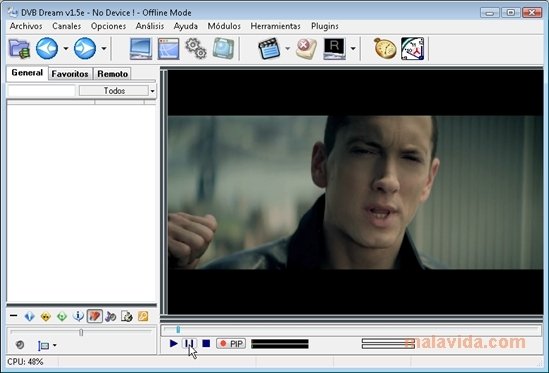Open the window layout icon
This screenshot has height=373, width=549.
click(x=168, y=49)
